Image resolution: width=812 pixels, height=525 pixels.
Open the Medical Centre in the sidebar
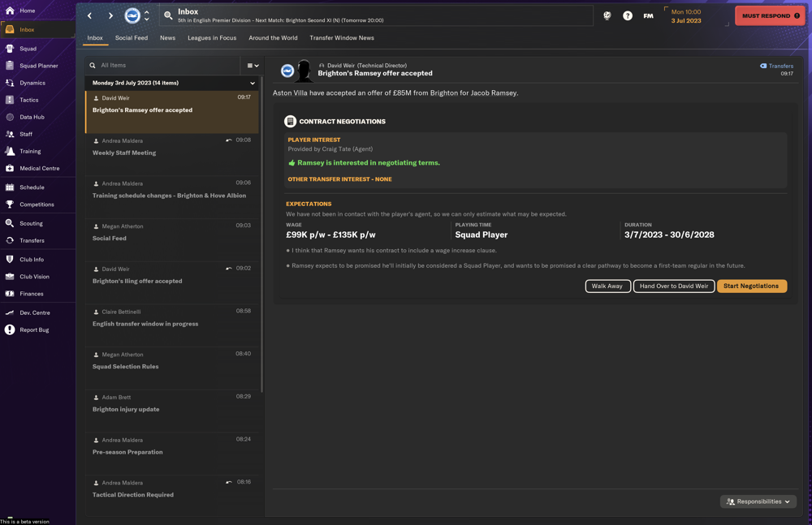pyautogui.click(x=38, y=169)
